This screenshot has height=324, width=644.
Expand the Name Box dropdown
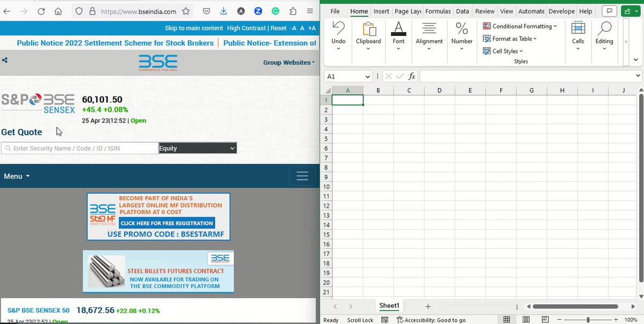pyautogui.click(x=368, y=77)
